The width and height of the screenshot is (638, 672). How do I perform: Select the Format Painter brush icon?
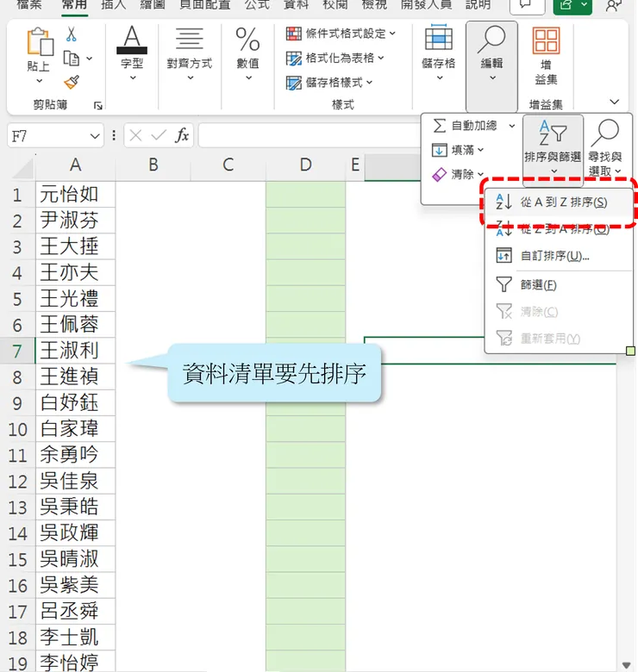coord(72,82)
